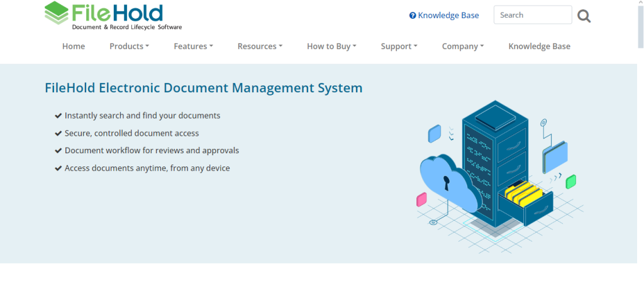Click the blue cloud padlock graphic

tap(448, 182)
